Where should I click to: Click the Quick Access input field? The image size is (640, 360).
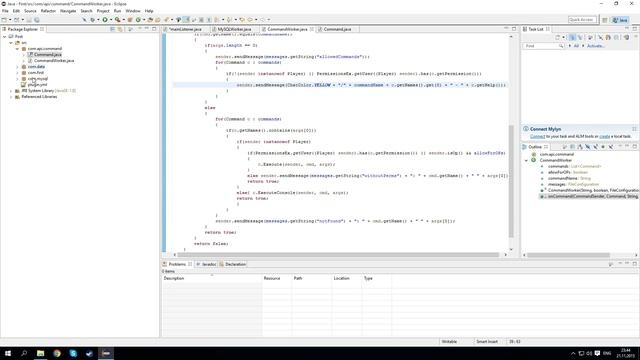click(x=582, y=20)
